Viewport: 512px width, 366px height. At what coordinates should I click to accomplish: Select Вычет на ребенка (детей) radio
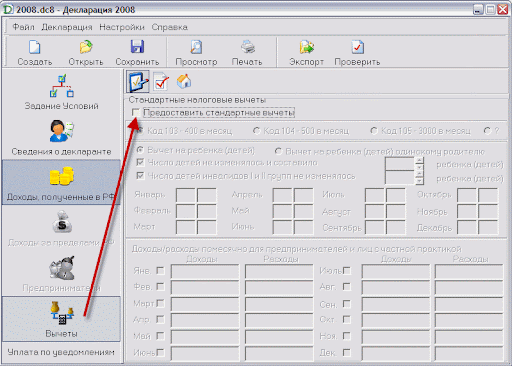pos(140,150)
